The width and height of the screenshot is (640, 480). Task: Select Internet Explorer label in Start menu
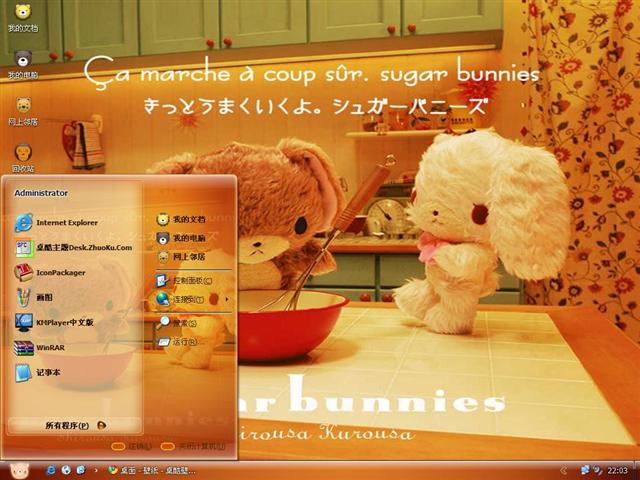point(67,223)
